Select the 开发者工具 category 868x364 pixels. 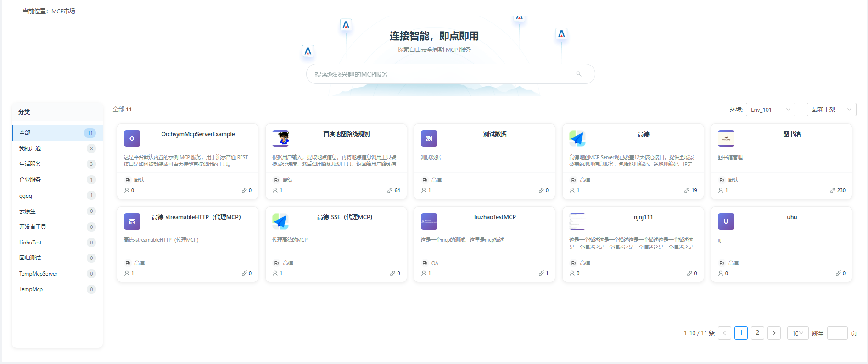point(33,227)
